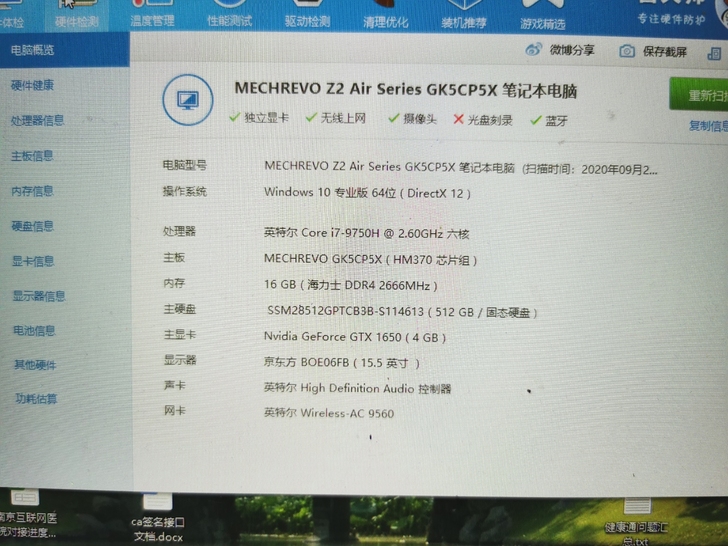Viewport: 728px width, 546px height.
Task: Click the 京东方 BOE06FB display value
Action: [341, 363]
